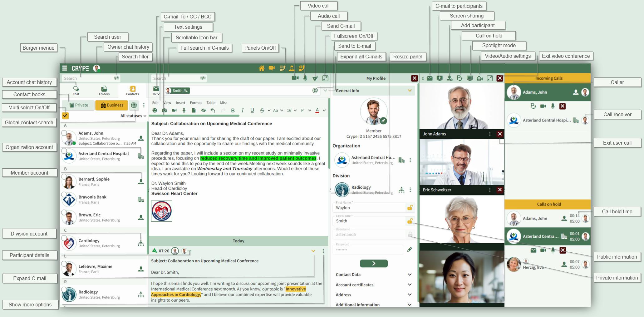Open the text color picker
The width and height of the screenshot is (644, 317).
(317, 110)
